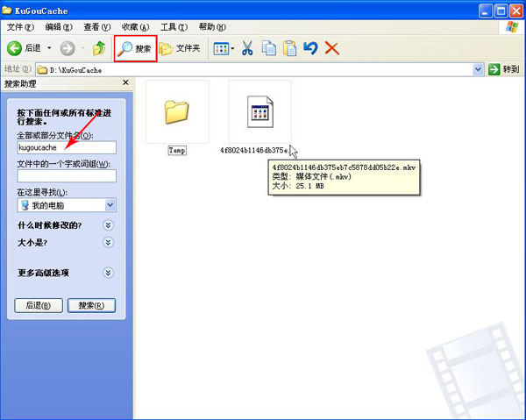Open the Back button history dropdown
The width and height of the screenshot is (526, 420).
(x=49, y=48)
